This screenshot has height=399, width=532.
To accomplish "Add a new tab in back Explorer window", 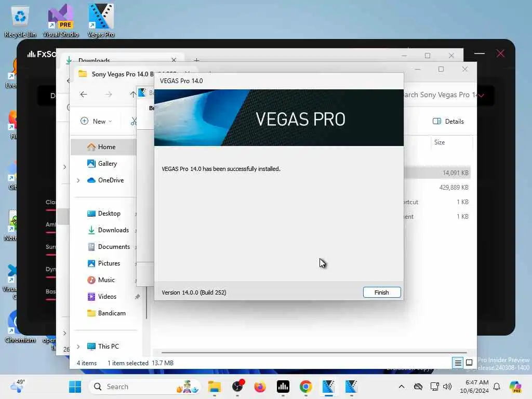I will tap(197, 60).
